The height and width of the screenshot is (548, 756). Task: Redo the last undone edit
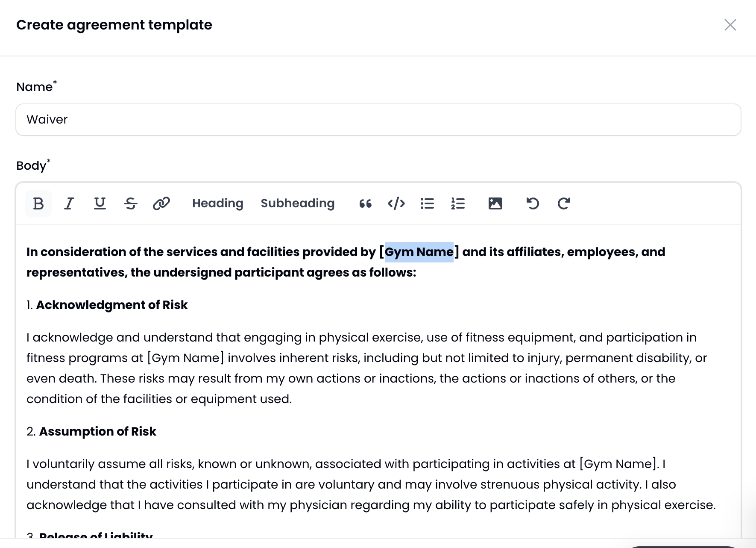(564, 203)
